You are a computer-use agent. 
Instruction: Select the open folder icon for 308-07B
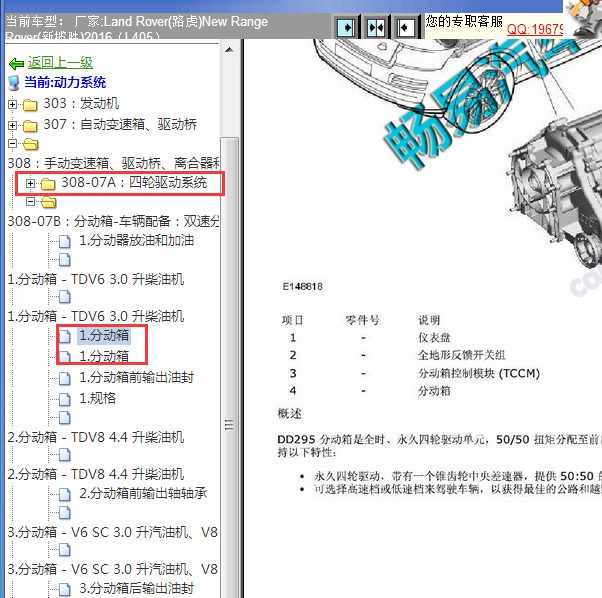(48, 202)
